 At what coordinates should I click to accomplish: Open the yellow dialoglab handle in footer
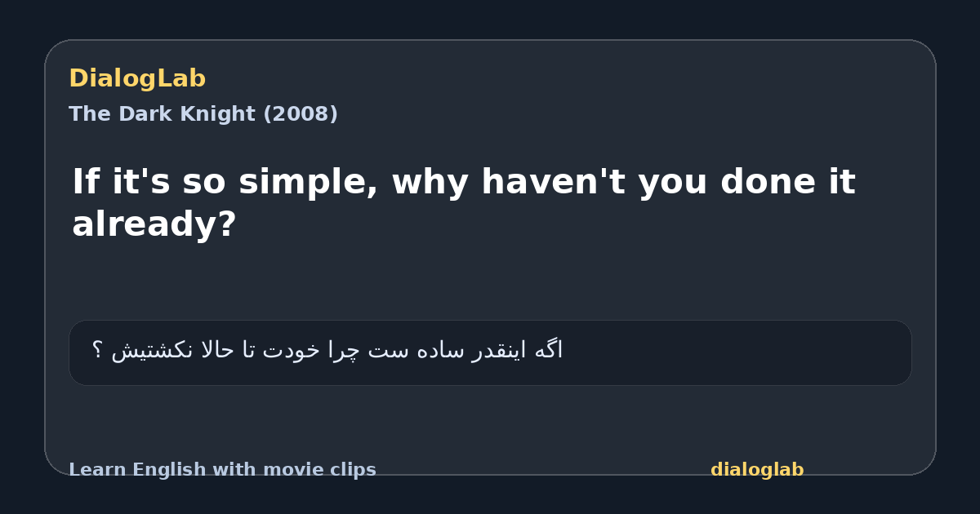coord(757,470)
